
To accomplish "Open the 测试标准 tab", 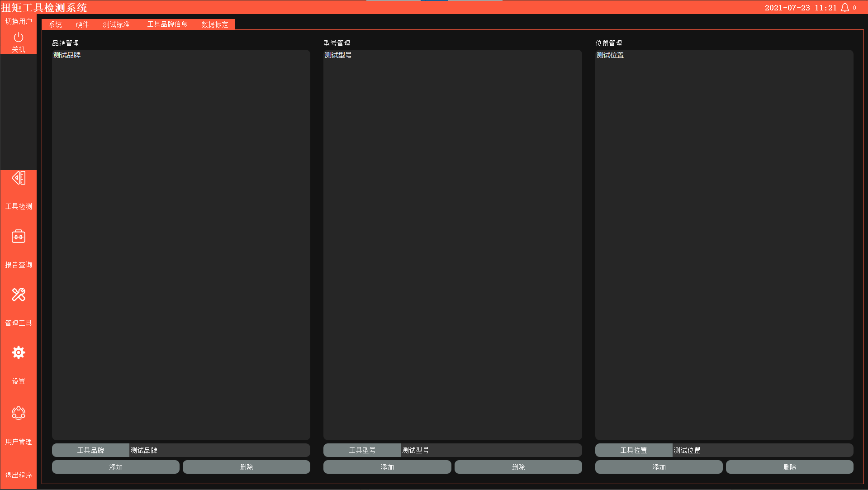I will 116,24.
